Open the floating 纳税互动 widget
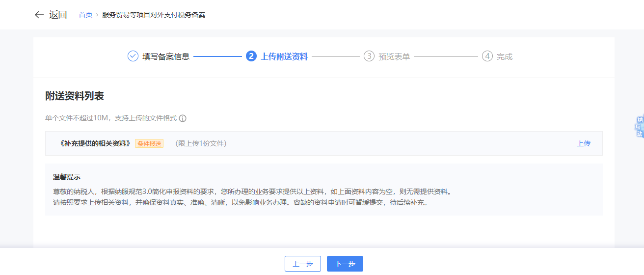 639,127
